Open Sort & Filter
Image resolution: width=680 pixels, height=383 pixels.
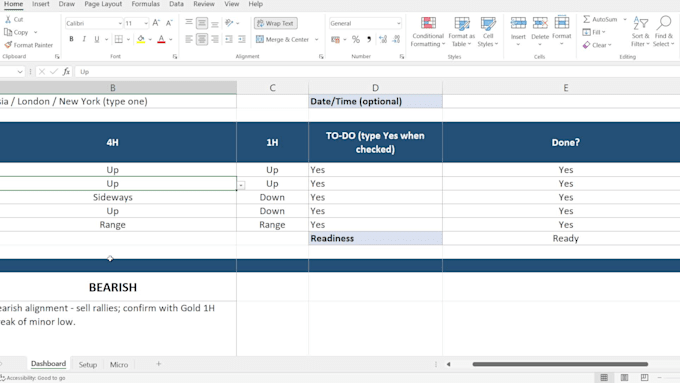pyautogui.click(x=640, y=31)
